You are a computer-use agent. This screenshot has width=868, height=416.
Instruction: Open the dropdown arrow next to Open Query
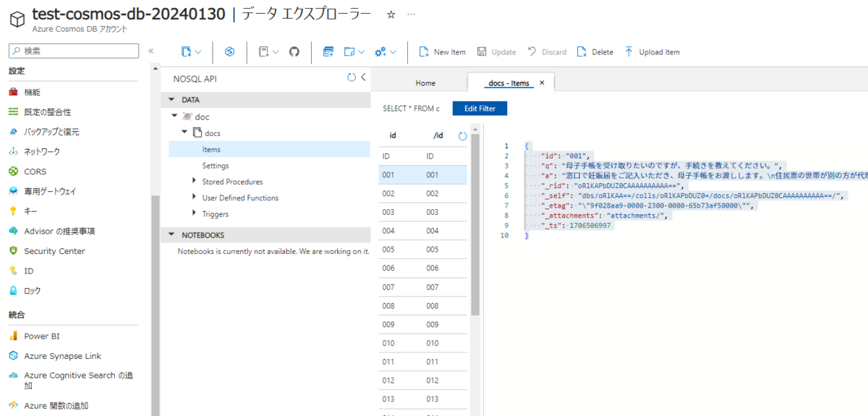[361, 52]
